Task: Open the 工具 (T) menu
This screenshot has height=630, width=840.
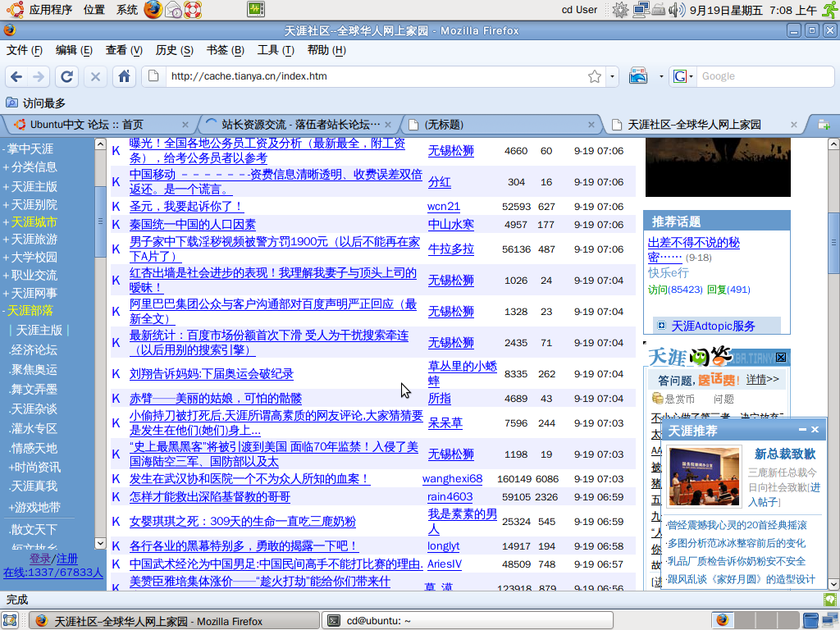Action: (276, 50)
